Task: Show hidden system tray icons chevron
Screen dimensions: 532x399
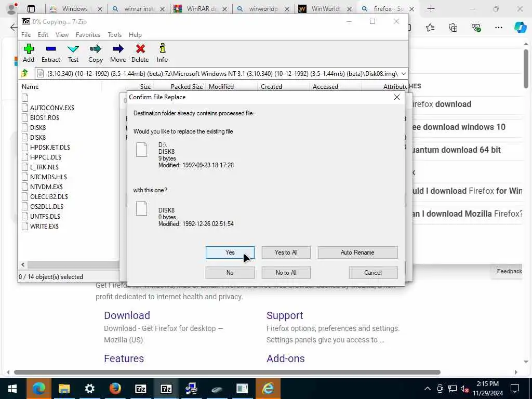Action: pyautogui.click(x=427, y=389)
